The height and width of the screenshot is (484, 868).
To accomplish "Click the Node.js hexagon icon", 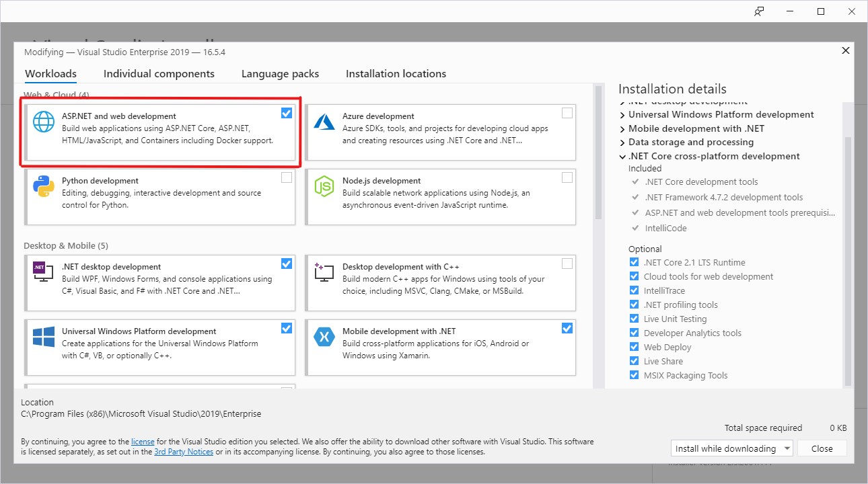I will click(324, 186).
